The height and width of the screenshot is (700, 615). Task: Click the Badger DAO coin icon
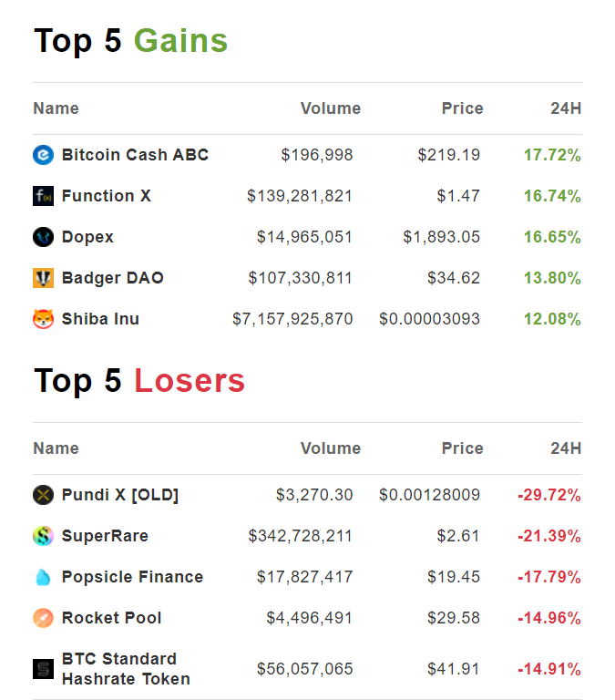tap(44, 278)
